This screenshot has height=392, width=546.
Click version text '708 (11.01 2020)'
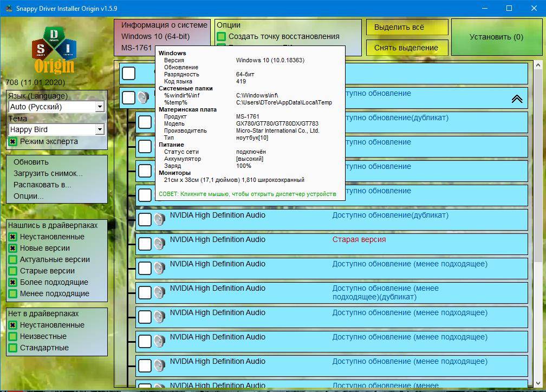tap(35, 82)
